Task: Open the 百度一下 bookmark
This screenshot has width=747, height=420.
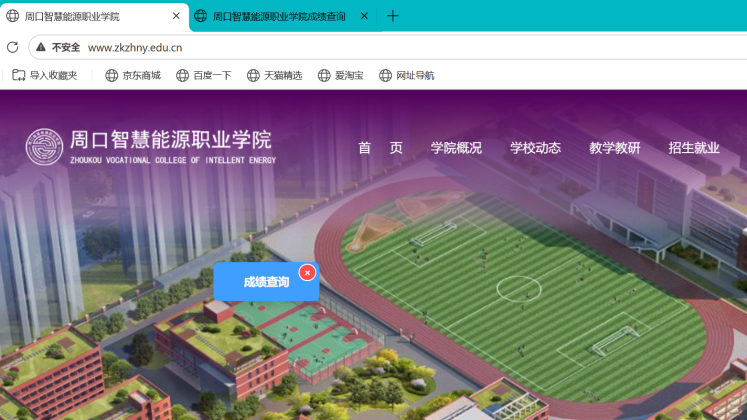Action: click(x=204, y=75)
